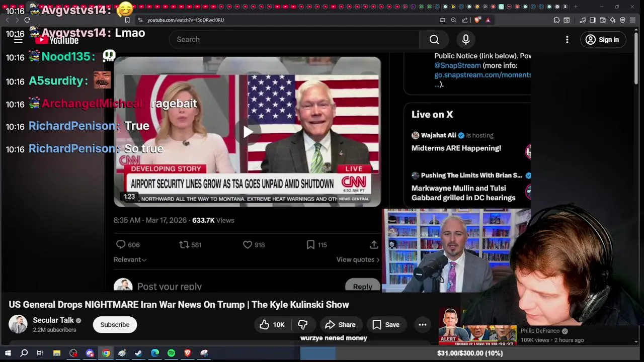The height and width of the screenshot is (362, 644).
Task: Open File Explorer from the taskbar
Action: 57,353
